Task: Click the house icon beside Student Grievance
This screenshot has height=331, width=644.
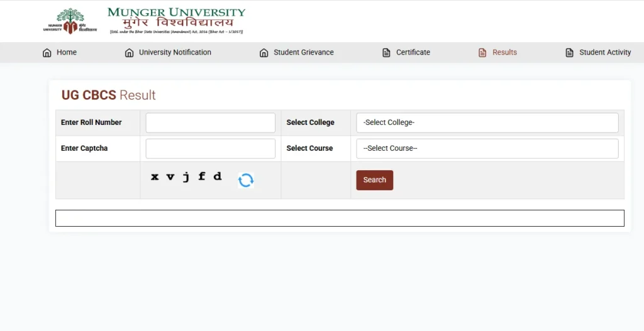Action: pos(264,53)
